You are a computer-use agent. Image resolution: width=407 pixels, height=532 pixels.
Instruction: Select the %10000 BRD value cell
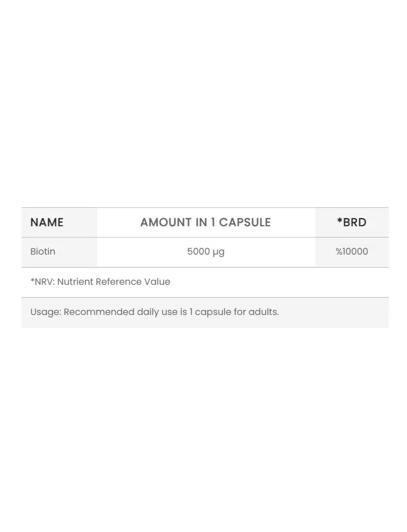click(352, 251)
